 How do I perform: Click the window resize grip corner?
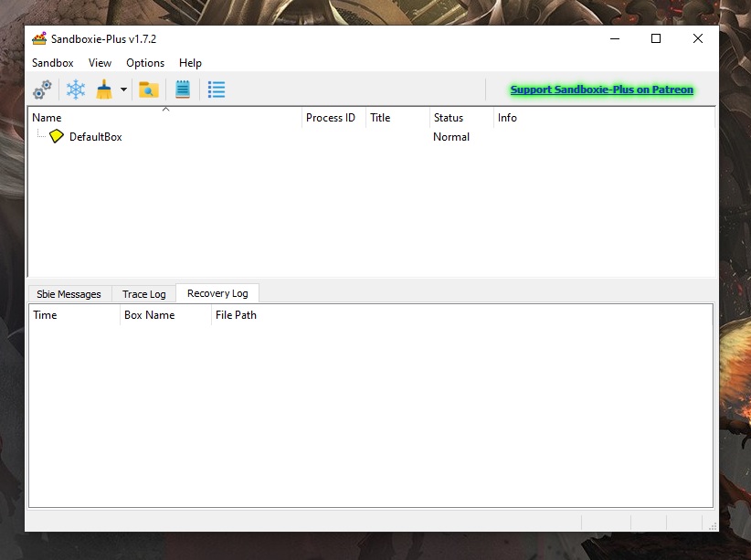point(713,526)
